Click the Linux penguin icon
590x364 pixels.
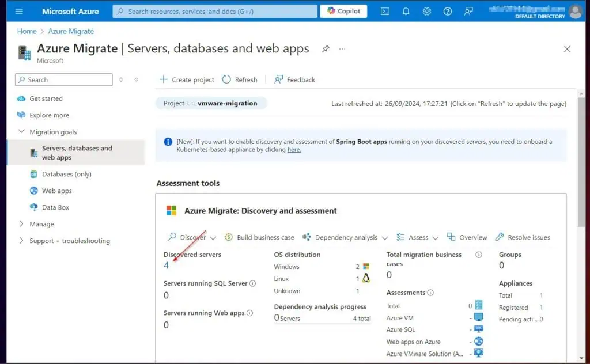[366, 278]
